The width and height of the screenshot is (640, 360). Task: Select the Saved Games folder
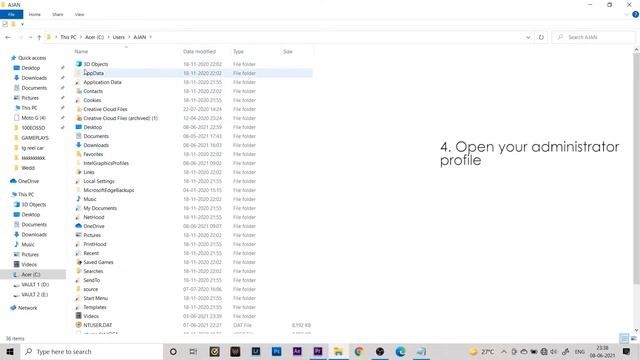coord(98,262)
